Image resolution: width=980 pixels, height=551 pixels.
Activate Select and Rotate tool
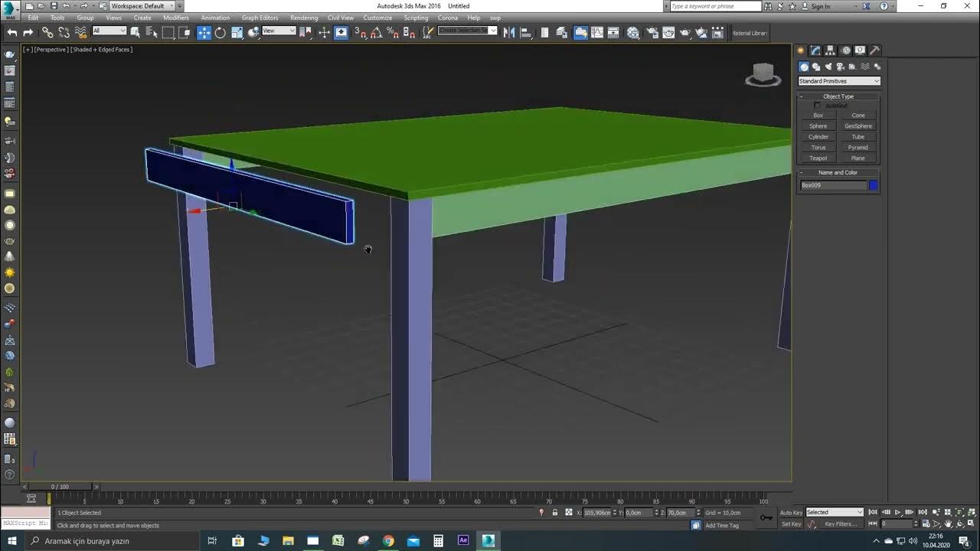[220, 32]
